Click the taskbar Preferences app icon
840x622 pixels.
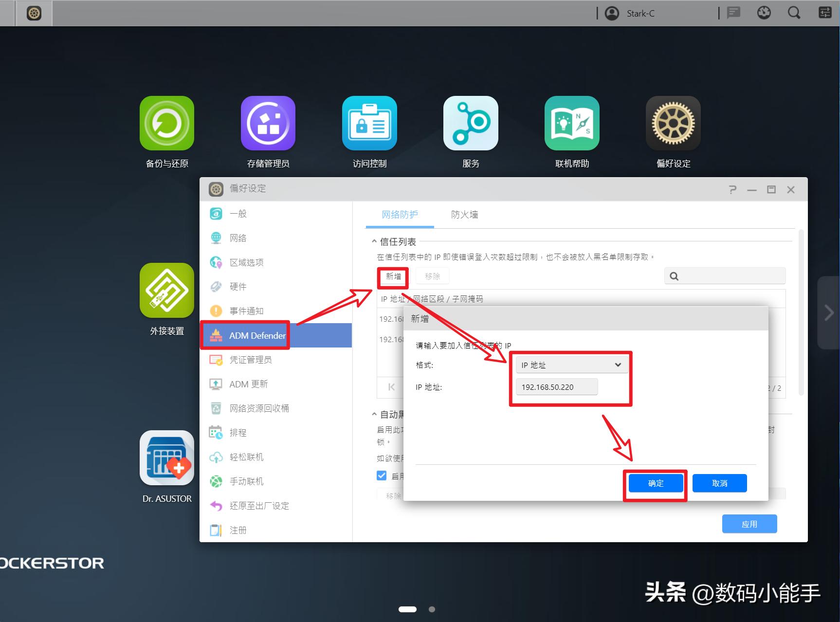34,13
